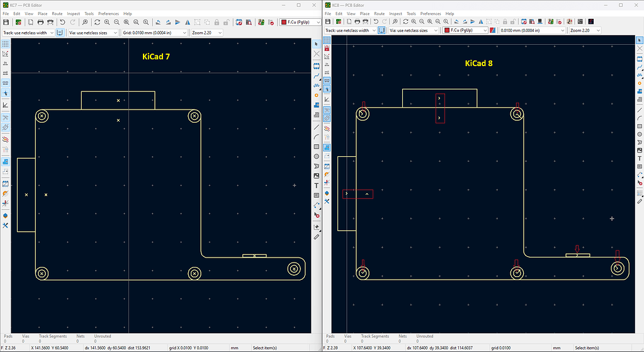Select Draw Circle tool in KiCad 7 right toolbar
Image resolution: width=644 pixels, height=352 pixels.
pyautogui.click(x=316, y=157)
